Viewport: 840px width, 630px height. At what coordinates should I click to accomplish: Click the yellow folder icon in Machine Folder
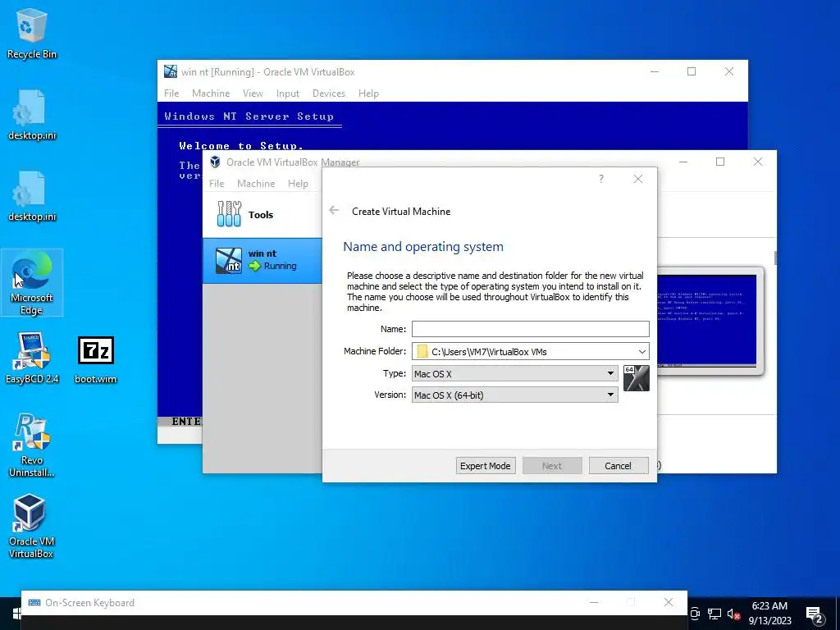pos(422,351)
